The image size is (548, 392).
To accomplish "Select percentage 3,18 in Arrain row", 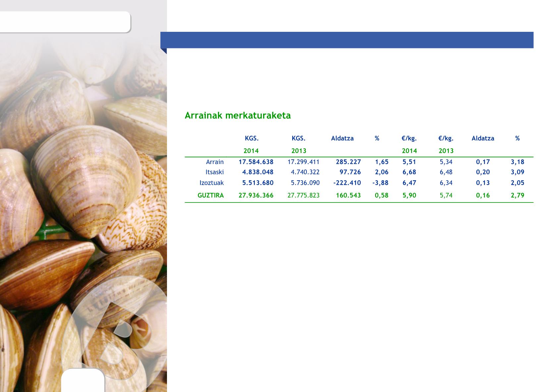I will 518,162.
